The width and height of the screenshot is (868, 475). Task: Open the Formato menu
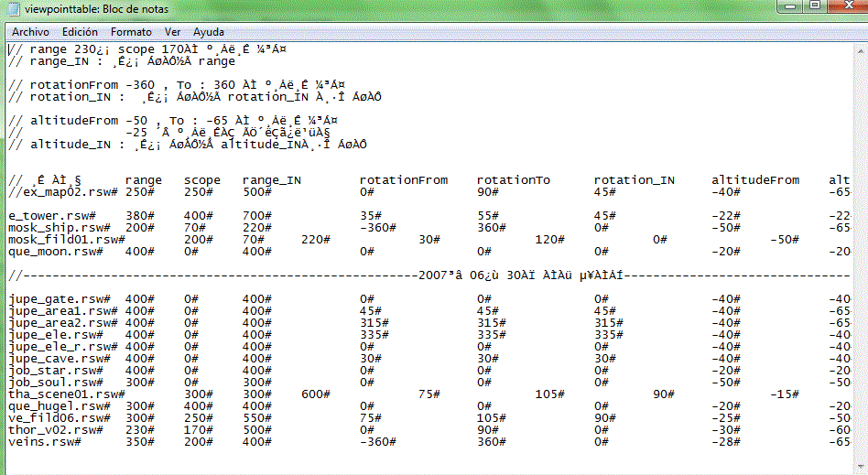[131, 31]
